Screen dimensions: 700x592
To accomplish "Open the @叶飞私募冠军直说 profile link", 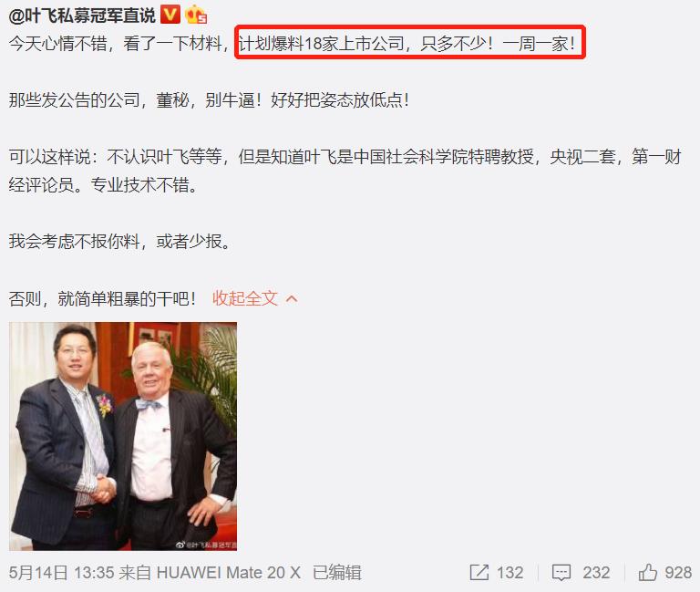I will [82, 16].
